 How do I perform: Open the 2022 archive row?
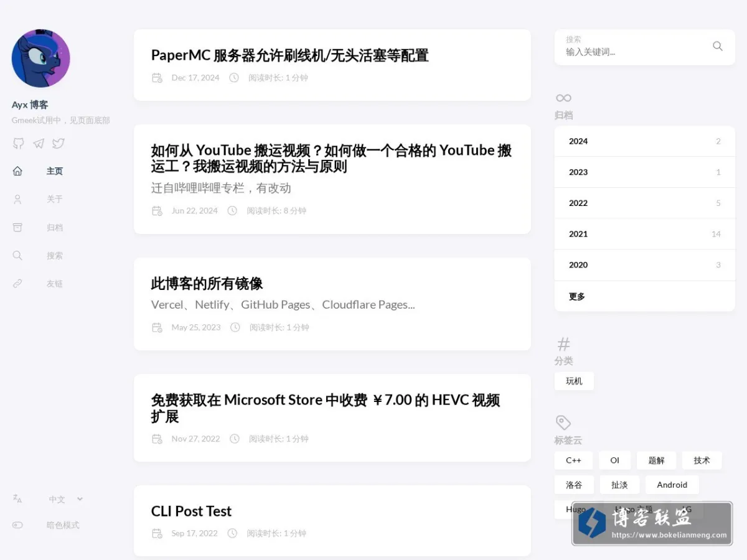tap(645, 203)
